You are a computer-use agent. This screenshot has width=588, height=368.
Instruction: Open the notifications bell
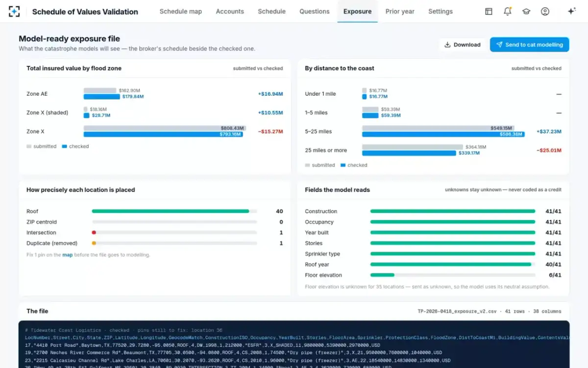click(508, 11)
